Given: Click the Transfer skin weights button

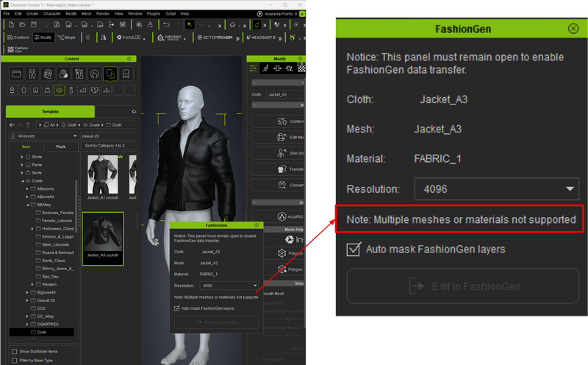Looking at the screenshot, I should pyautogui.click(x=278, y=169).
